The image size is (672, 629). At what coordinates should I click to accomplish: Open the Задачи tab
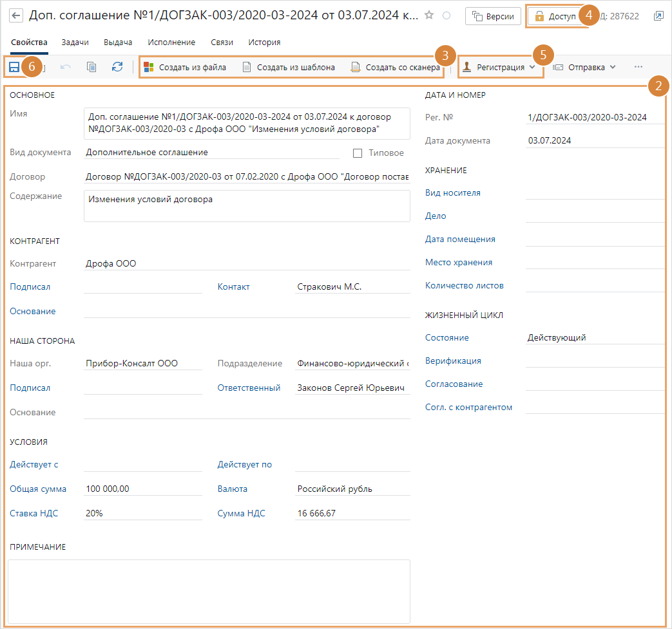point(75,42)
